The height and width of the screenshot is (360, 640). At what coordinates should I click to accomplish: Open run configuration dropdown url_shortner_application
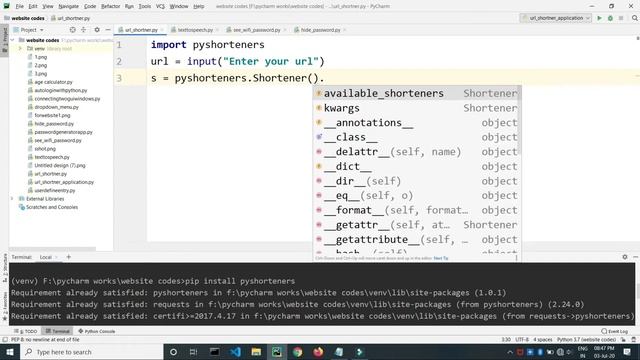coord(556,18)
